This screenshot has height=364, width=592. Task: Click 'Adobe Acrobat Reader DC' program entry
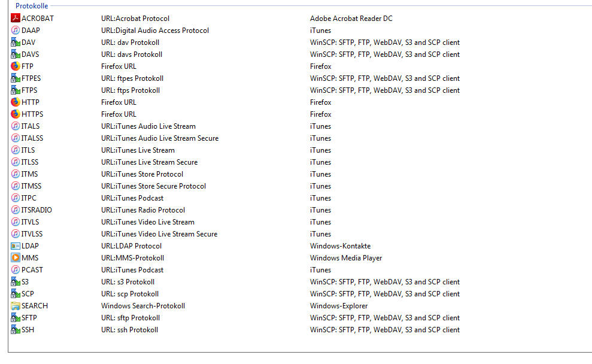(x=351, y=18)
